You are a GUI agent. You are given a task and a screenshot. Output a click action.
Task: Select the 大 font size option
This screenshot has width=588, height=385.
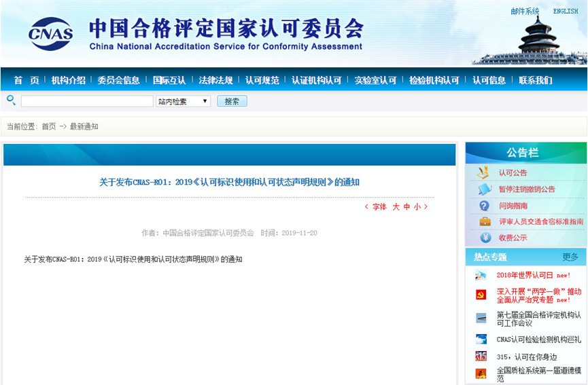coord(396,207)
